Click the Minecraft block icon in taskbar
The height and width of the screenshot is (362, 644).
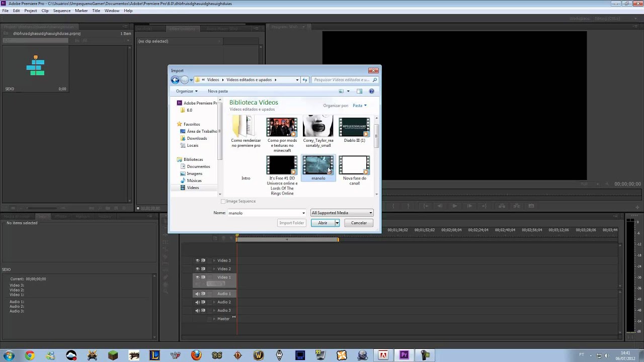click(x=113, y=355)
